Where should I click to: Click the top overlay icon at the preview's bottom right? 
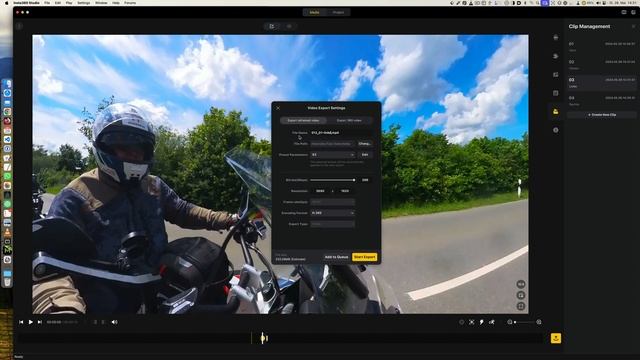[x=521, y=284]
